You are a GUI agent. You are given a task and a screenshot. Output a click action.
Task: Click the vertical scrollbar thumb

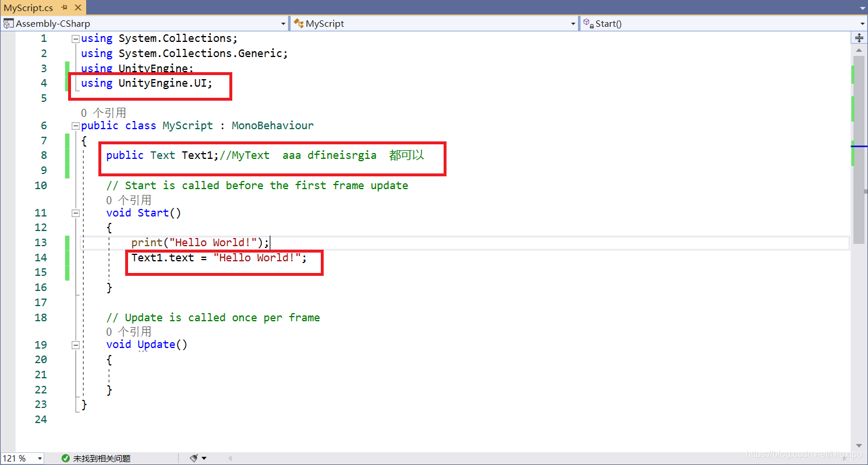point(859,150)
